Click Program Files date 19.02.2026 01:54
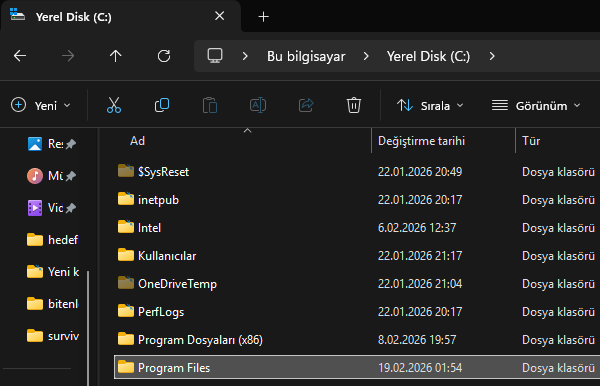This screenshot has height=386, width=600. (420, 368)
